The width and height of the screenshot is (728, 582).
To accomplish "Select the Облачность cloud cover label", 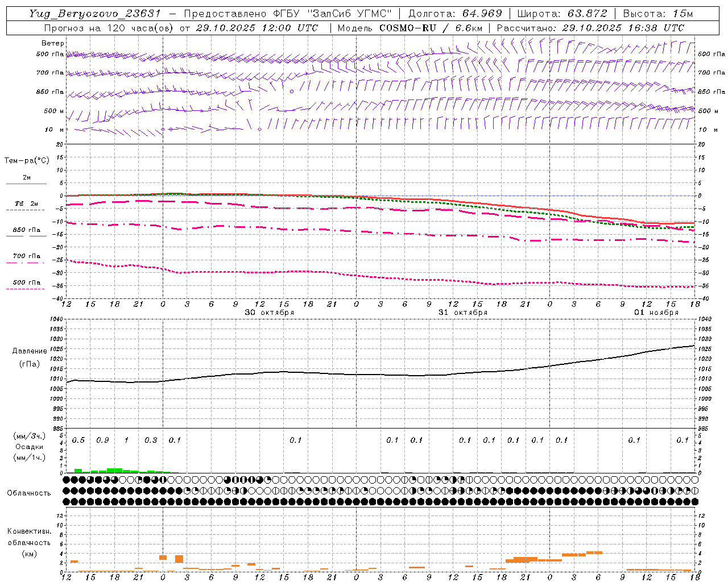I will coord(29,493).
